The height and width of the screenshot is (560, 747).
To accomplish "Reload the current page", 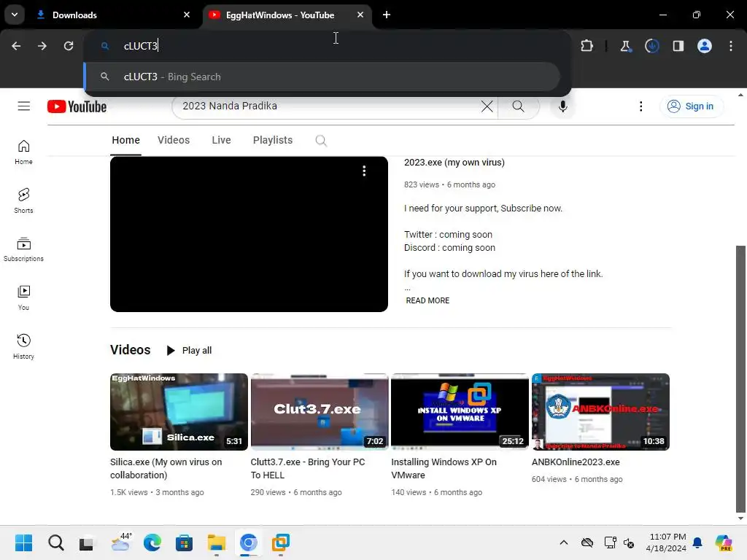I will point(69,46).
